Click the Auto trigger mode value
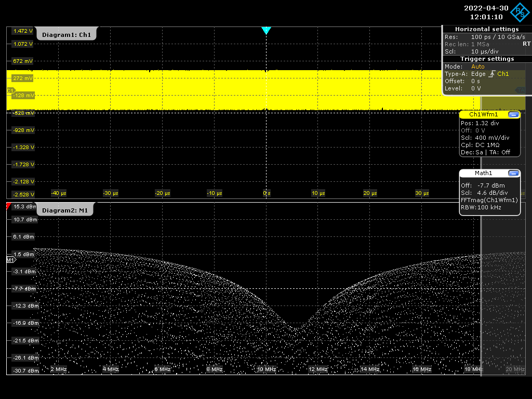The height and width of the screenshot is (399, 532). (478, 66)
